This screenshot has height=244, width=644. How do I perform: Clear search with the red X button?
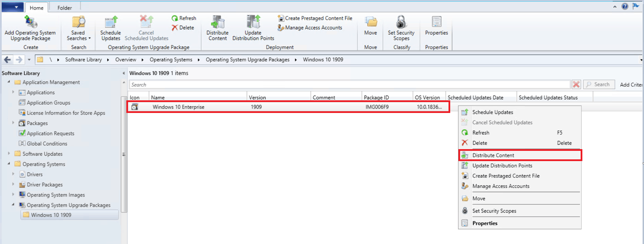[576, 85]
